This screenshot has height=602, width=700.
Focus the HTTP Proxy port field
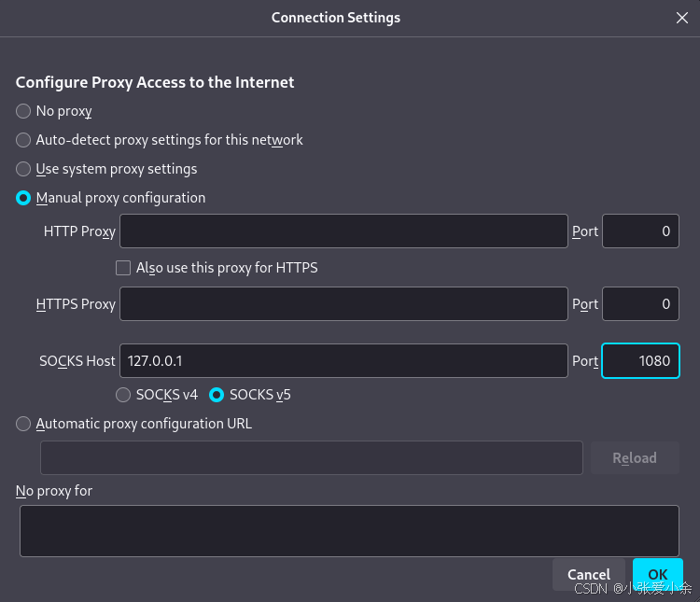(x=640, y=231)
